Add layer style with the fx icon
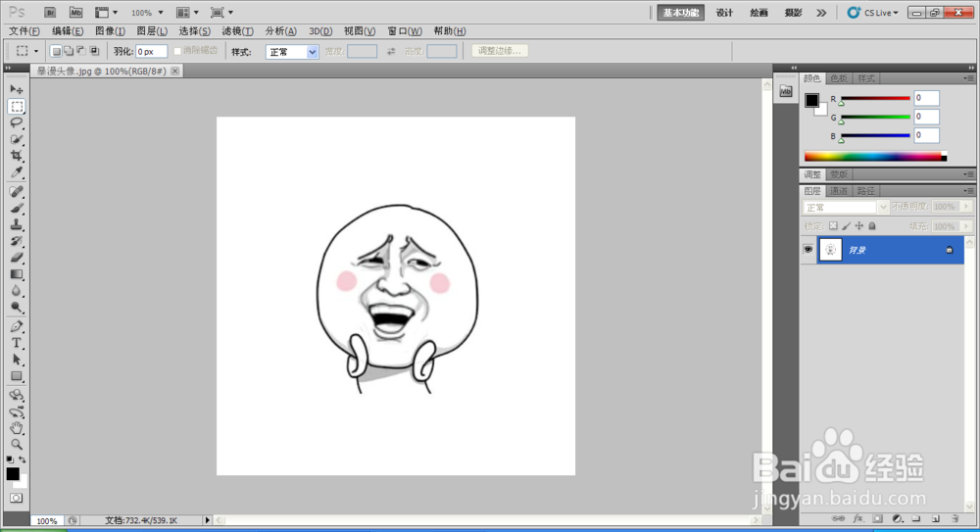 [858, 519]
